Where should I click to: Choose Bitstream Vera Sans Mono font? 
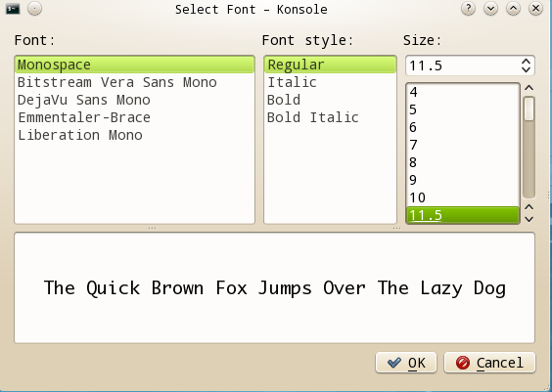(x=134, y=82)
